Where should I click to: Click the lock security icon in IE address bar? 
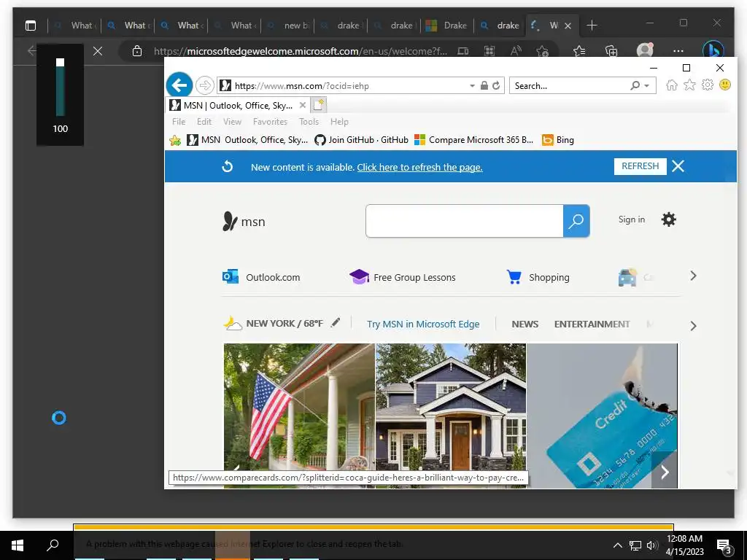coord(484,86)
